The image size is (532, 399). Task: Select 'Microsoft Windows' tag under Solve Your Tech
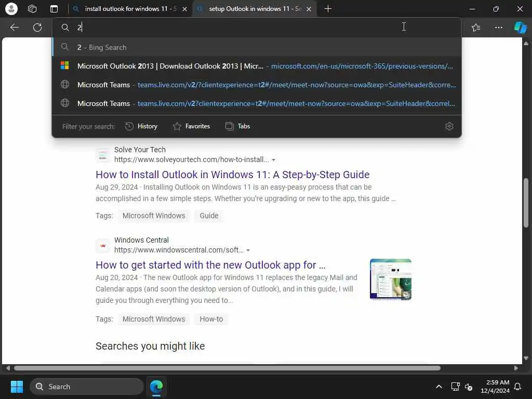click(154, 216)
